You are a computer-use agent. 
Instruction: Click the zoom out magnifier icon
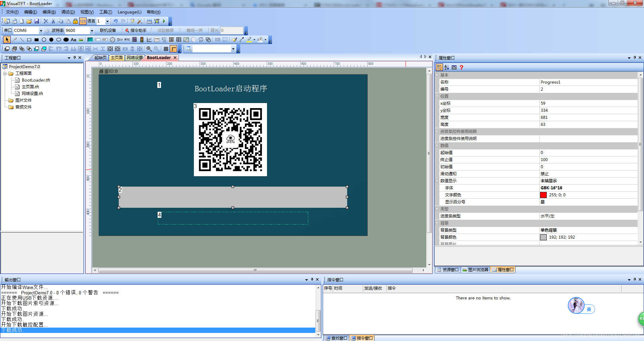156,49
